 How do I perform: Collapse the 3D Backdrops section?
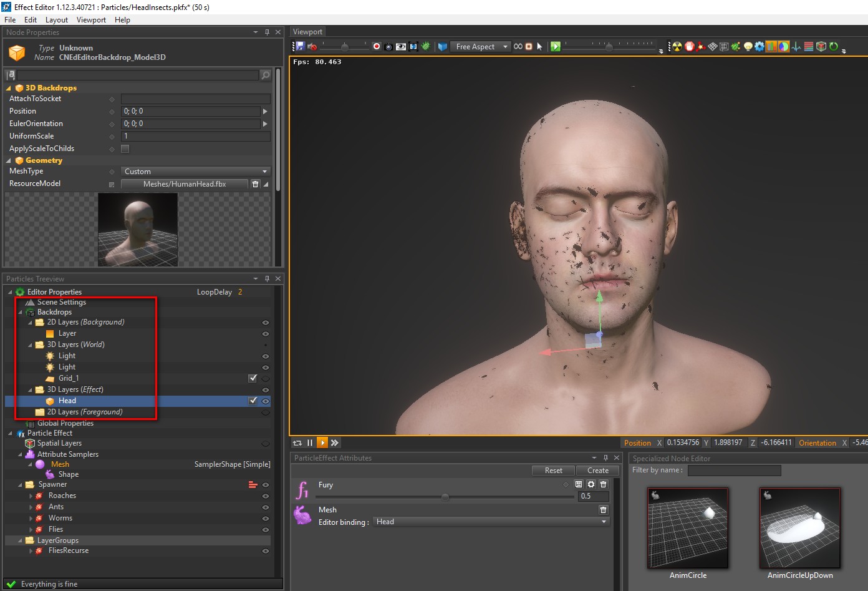[x=9, y=89]
